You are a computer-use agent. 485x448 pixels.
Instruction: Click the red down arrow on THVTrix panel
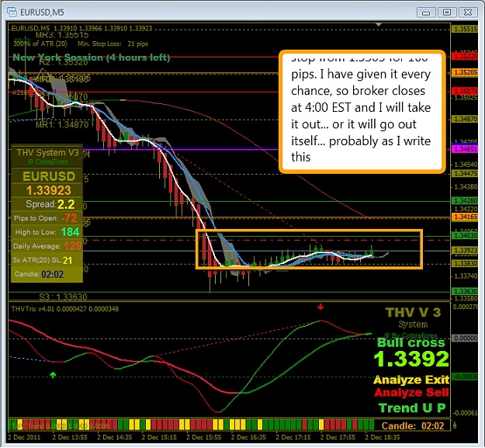click(x=320, y=307)
